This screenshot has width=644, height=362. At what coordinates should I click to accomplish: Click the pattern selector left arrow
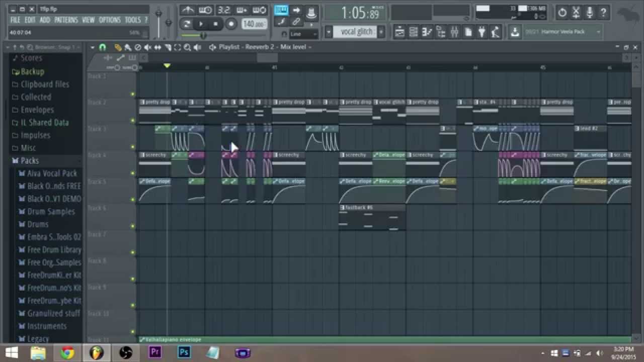tap(329, 32)
